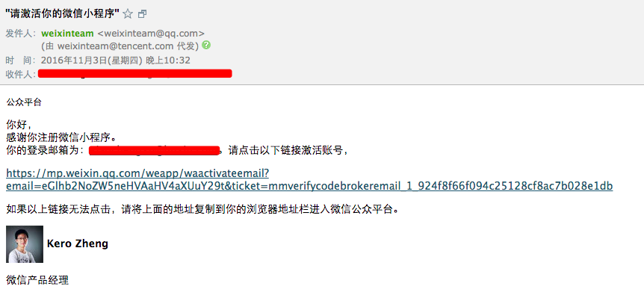The height and width of the screenshot is (304, 644).
Task: Open email in new window icon
Action: [x=142, y=14]
